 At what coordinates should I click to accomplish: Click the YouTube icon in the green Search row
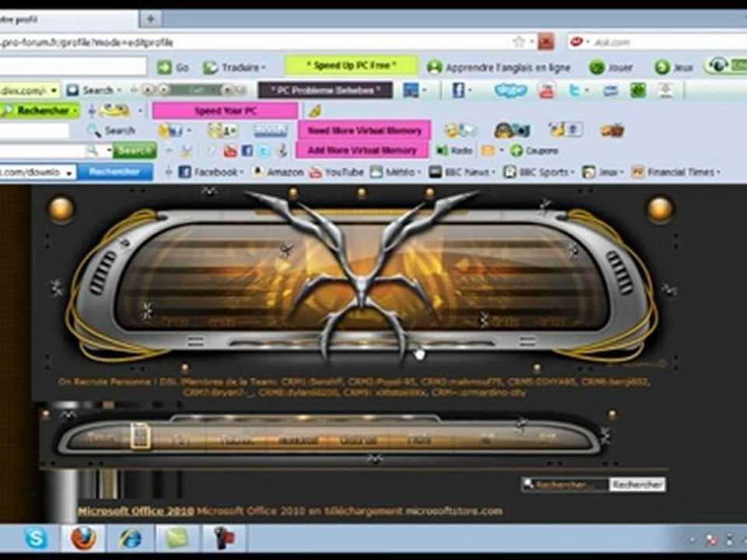point(230,151)
